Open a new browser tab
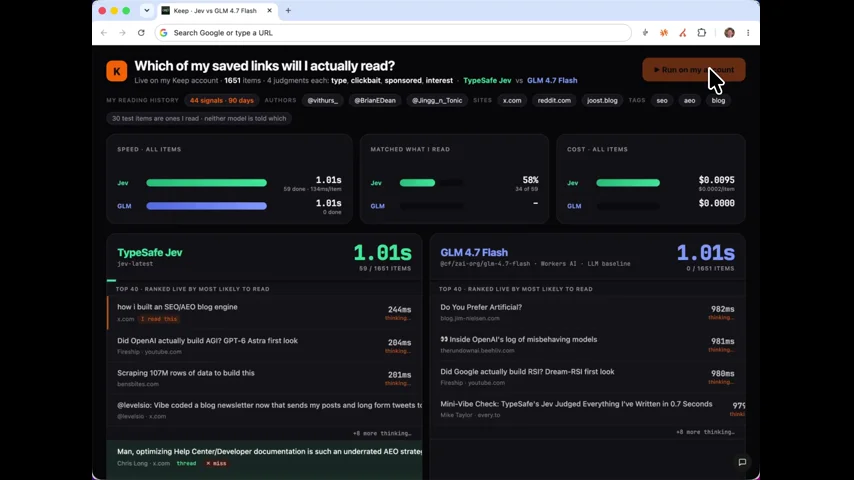Viewport: 854px width, 480px height. click(x=288, y=10)
